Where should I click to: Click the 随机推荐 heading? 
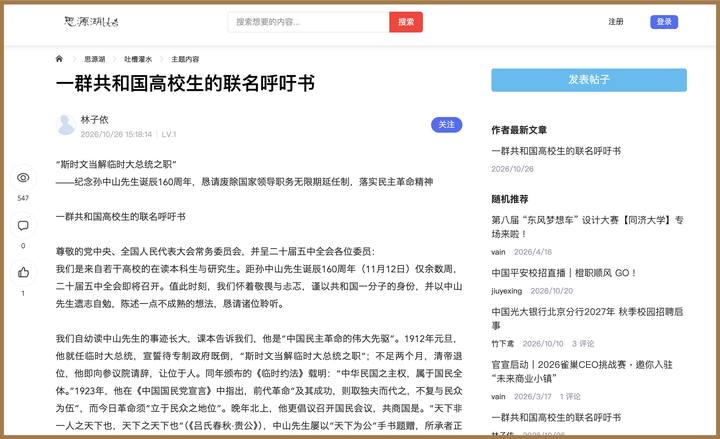point(510,199)
